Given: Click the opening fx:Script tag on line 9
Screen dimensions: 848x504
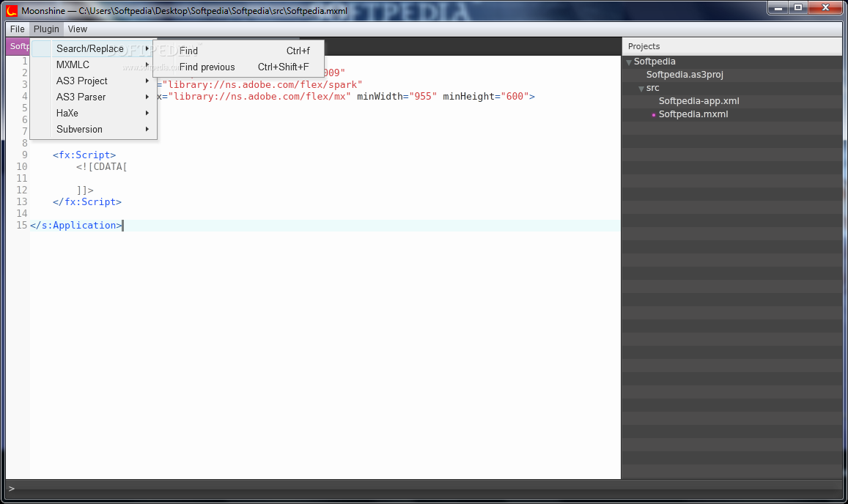Looking at the screenshot, I should [84, 155].
